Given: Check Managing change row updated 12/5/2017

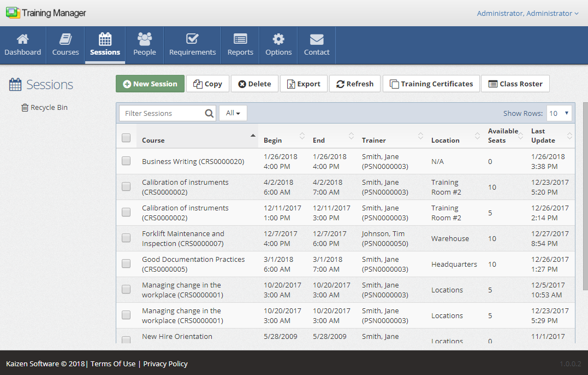Looking at the screenshot, I should tap(126, 289).
